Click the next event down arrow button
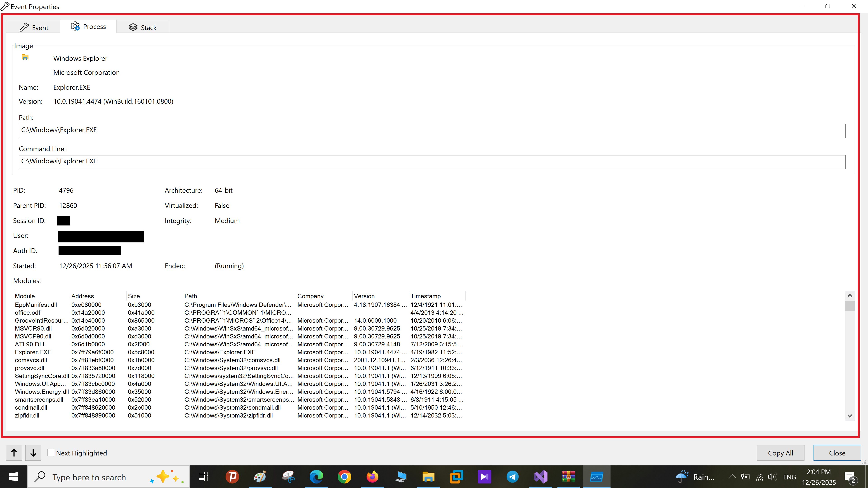 tap(33, 453)
